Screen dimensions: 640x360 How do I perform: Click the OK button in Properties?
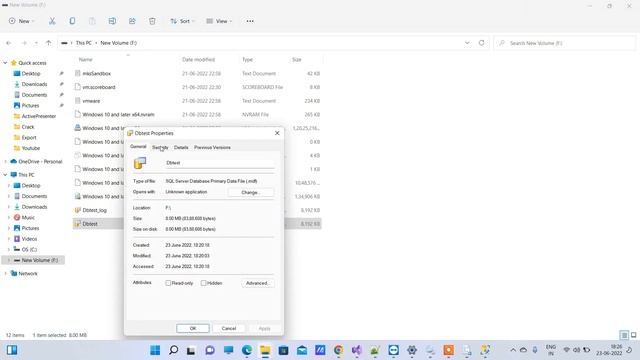click(x=193, y=328)
